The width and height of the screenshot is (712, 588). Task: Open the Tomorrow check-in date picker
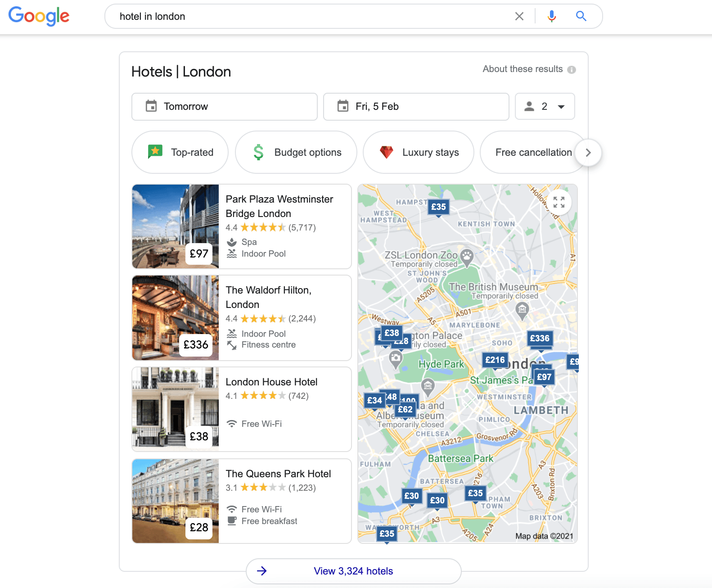coord(224,107)
